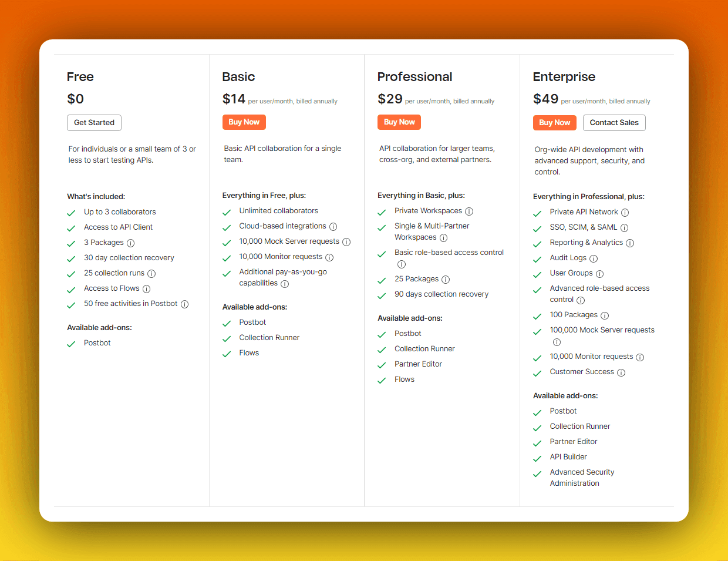
Task: Show info for Private API Network
Action: [625, 213]
